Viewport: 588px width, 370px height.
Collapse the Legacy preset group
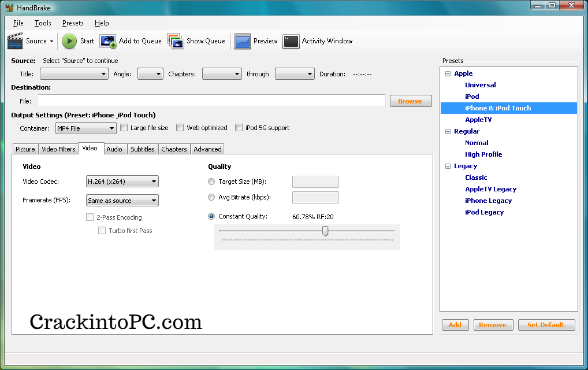(x=448, y=166)
